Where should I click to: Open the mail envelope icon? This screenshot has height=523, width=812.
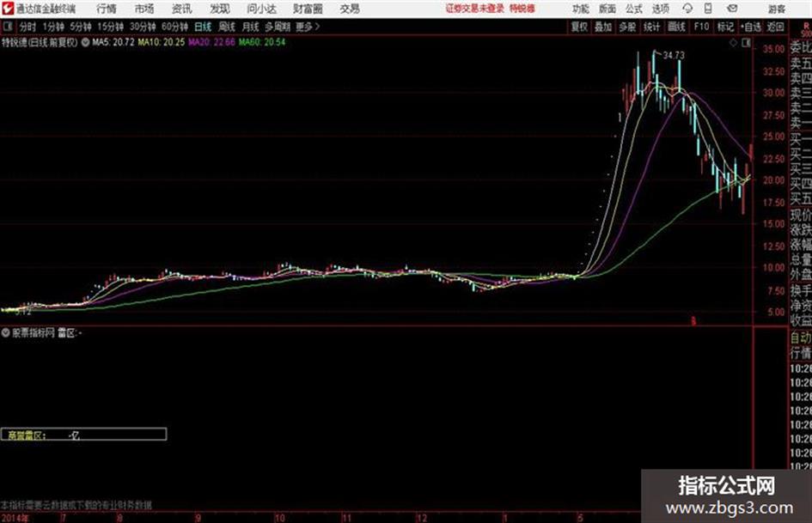point(732,9)
